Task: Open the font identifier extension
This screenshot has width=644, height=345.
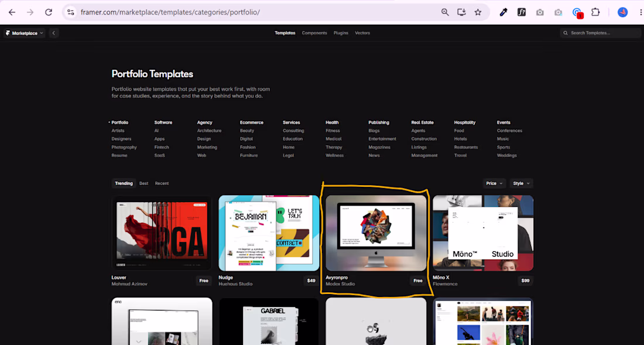Action: [522, 12]
